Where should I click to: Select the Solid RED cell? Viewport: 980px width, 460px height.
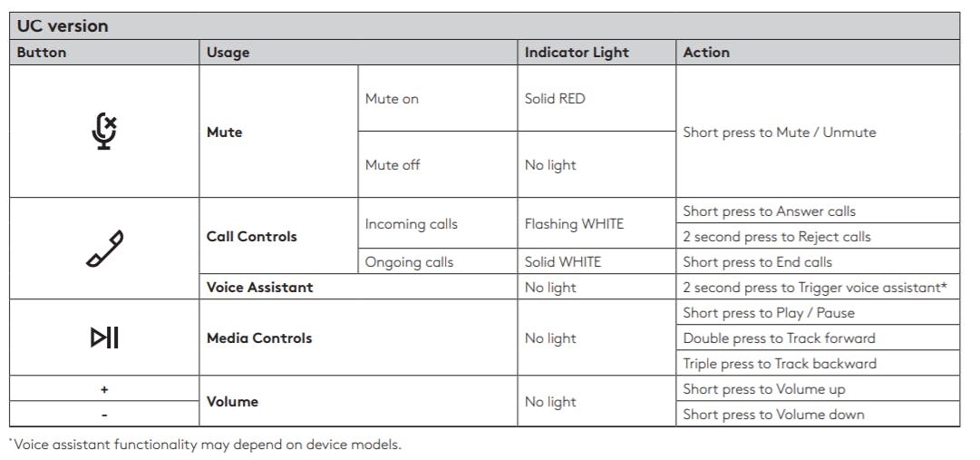point(555,99)
